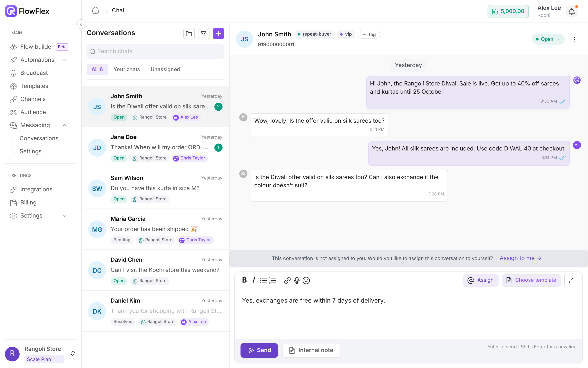This screenshot has height=368, width=588.
Task: Click the Assign mention button
Action: tap(480, 280)
